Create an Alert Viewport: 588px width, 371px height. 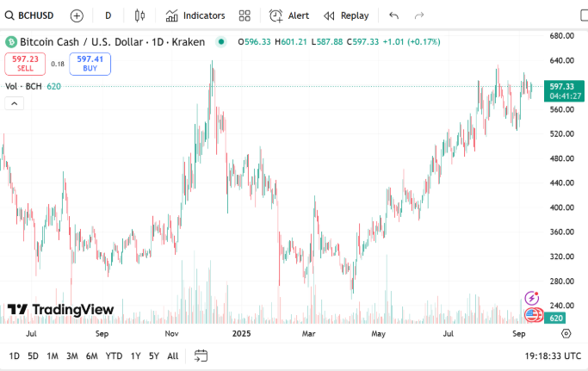click(x=289, y=15)
